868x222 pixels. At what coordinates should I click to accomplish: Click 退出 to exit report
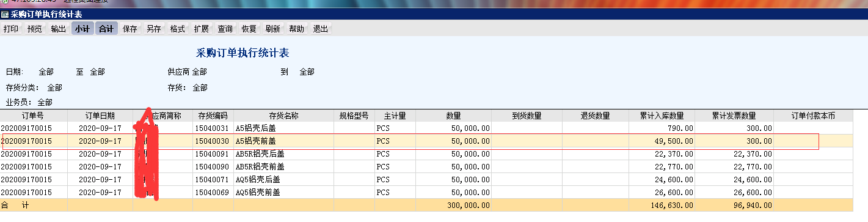point(321,29)
